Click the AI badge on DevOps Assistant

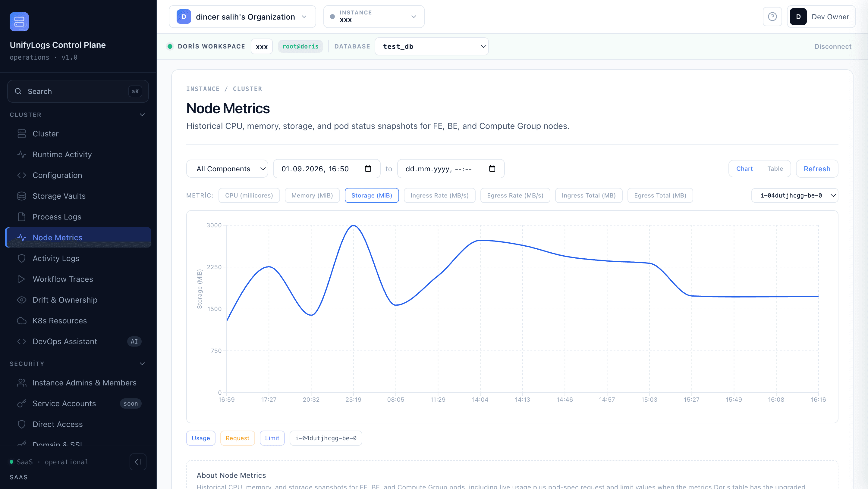click(x=134, y=341)
